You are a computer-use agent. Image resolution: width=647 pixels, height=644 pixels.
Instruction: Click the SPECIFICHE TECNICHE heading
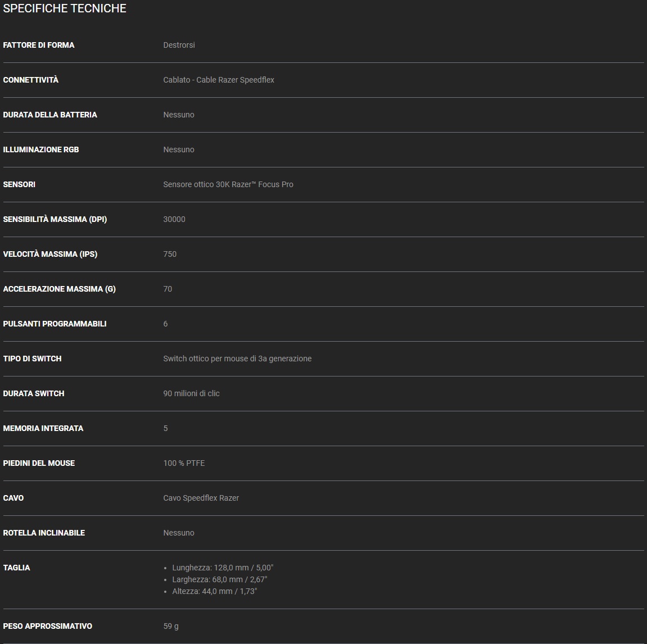point(65,8)
